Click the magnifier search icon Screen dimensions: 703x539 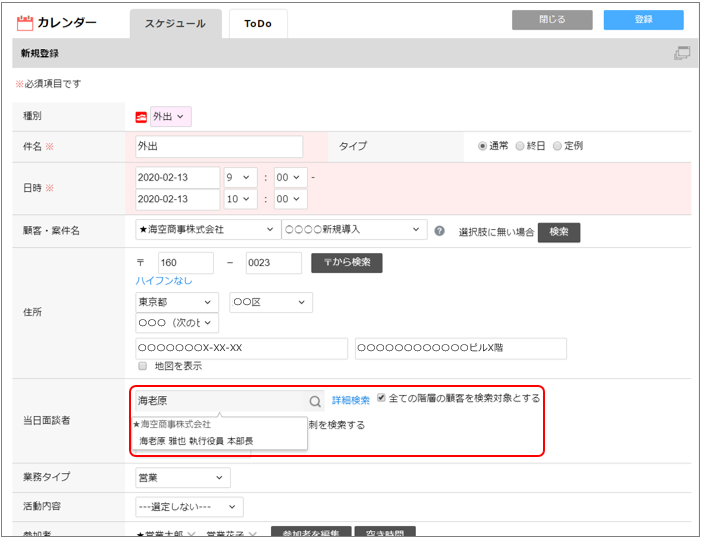tap(315, 401)
